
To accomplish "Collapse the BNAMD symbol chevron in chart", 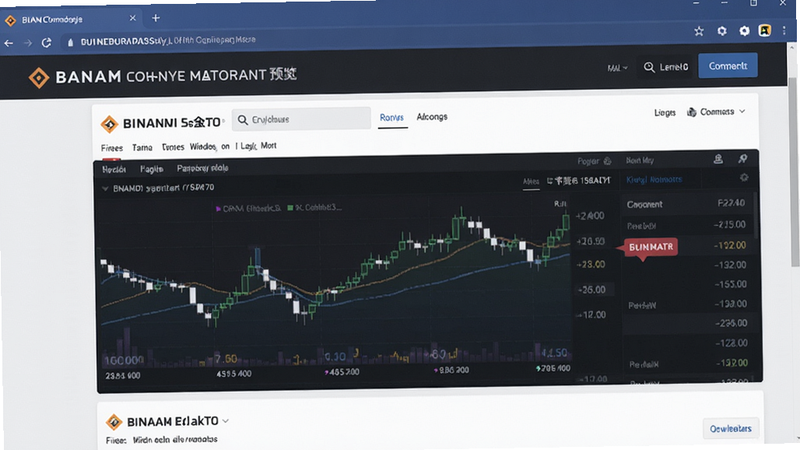I will [x=105, y=189].
